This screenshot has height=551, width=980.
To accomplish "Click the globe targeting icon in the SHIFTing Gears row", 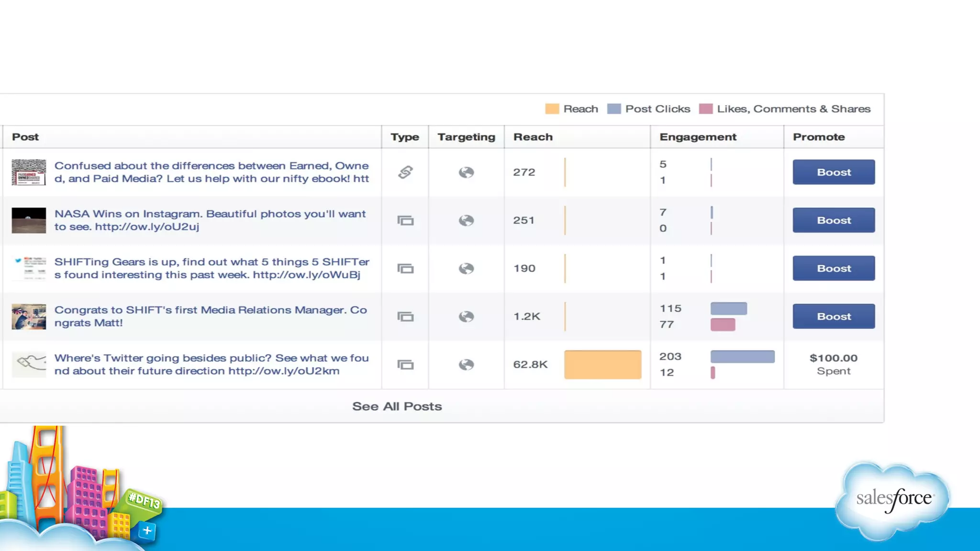I will click(466, 268).
